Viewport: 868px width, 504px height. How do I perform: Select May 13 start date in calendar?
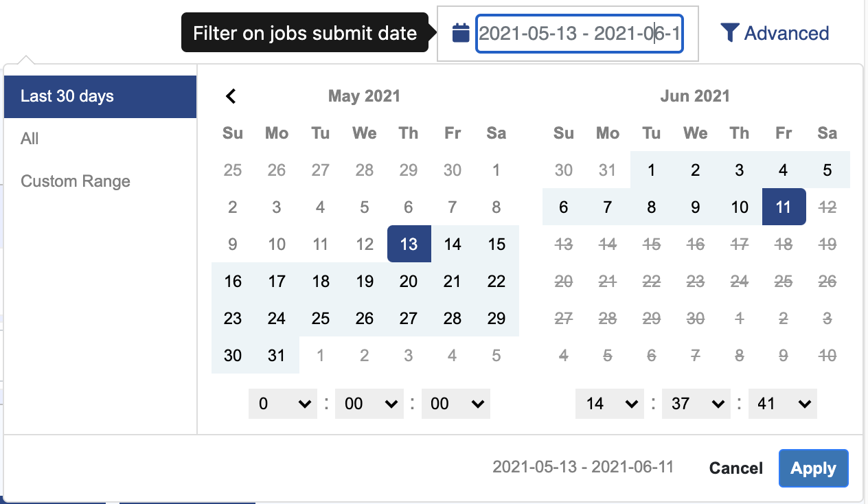[409, 244]
